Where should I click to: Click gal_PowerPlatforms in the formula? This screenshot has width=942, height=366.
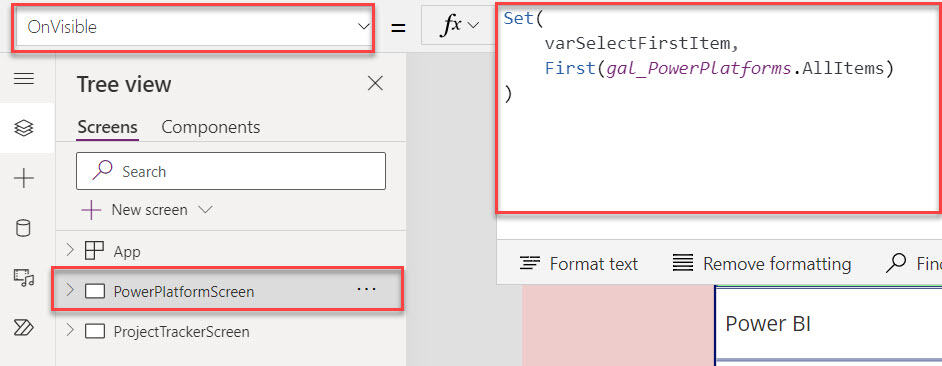pyautogui.click(x=699, y=69)
